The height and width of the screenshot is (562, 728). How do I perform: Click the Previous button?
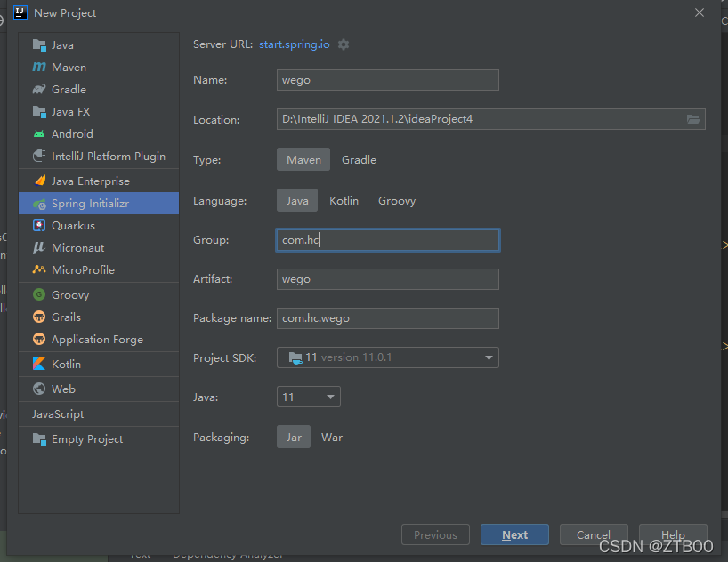[x=435, y=534]
